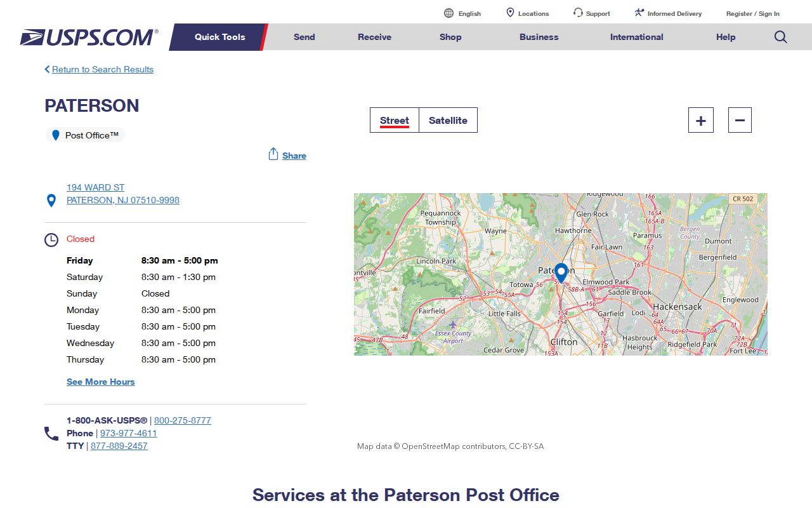
Task: Click Register / Sign In
Action: [753, 13]
